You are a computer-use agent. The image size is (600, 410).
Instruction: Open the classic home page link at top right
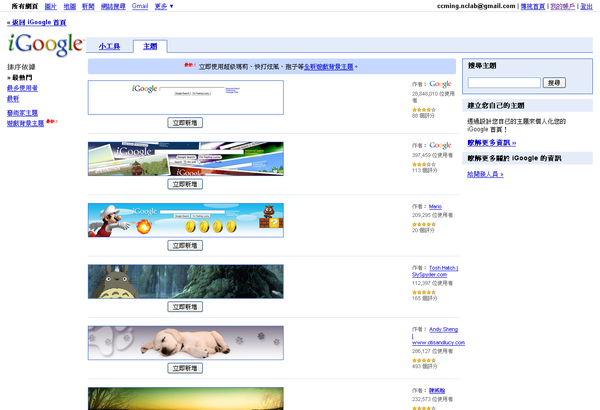(533, 6)
